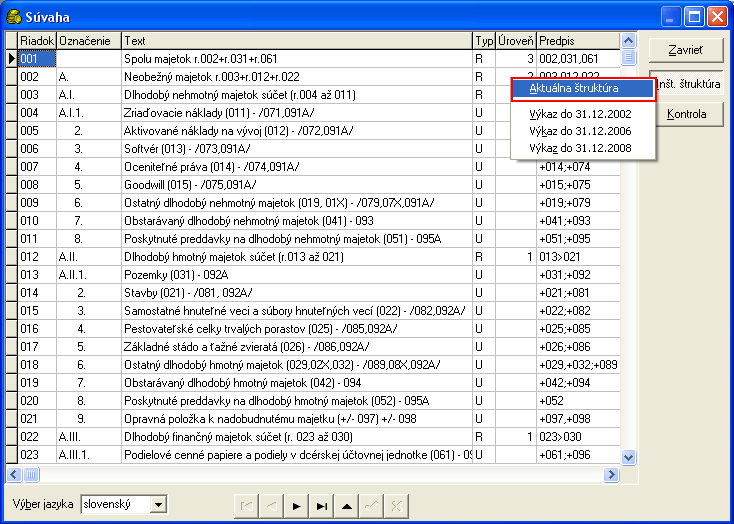Image resolution: width=734 pixels, height=524 pixels.
Task: Click Predpis cell '002,031,061'
Action: 578,59
